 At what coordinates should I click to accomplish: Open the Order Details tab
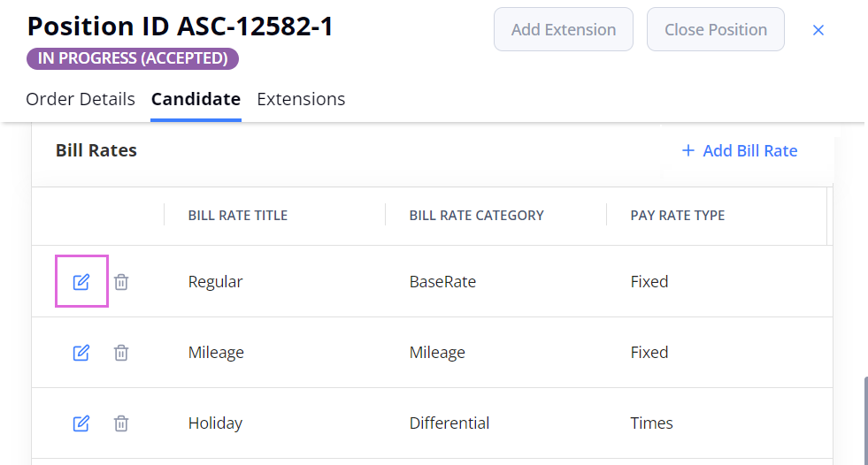point(81,99)
